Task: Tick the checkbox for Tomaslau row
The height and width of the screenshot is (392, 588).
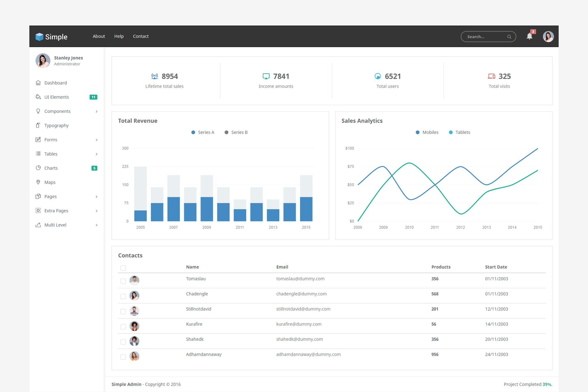Action: pyautogui.click(x=123, y=281)
